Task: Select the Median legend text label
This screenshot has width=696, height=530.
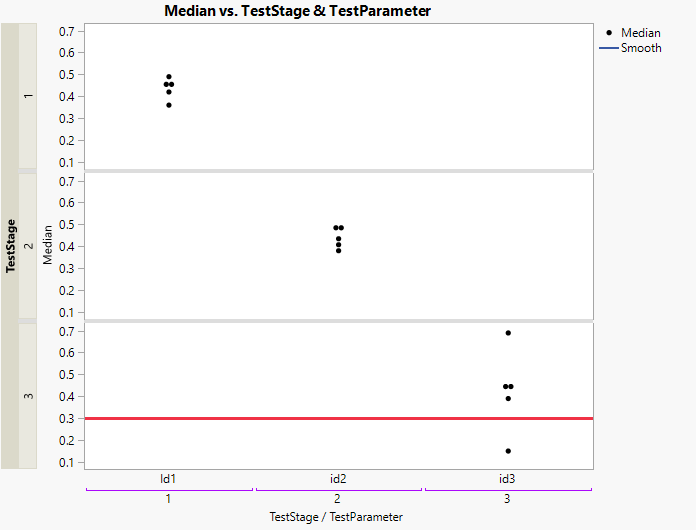Action: (x=640, y=33)
